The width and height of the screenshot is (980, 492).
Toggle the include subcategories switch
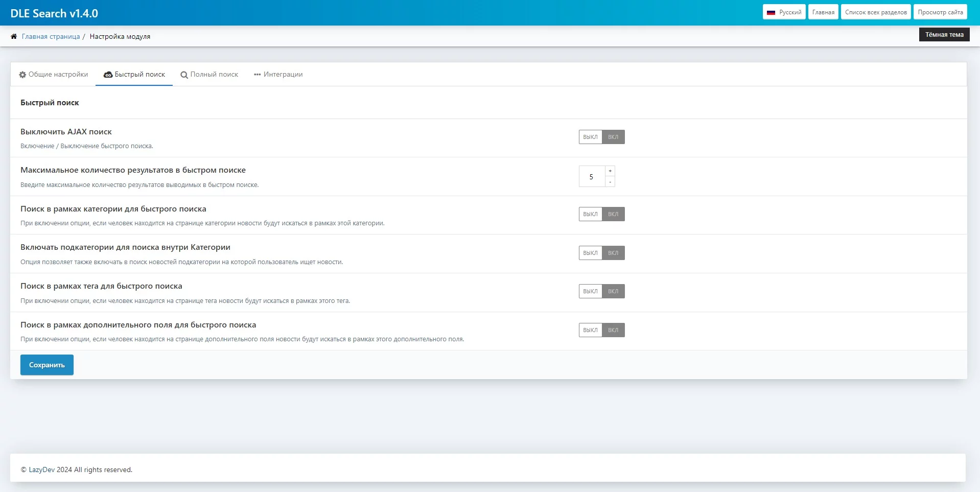[601, 253]
